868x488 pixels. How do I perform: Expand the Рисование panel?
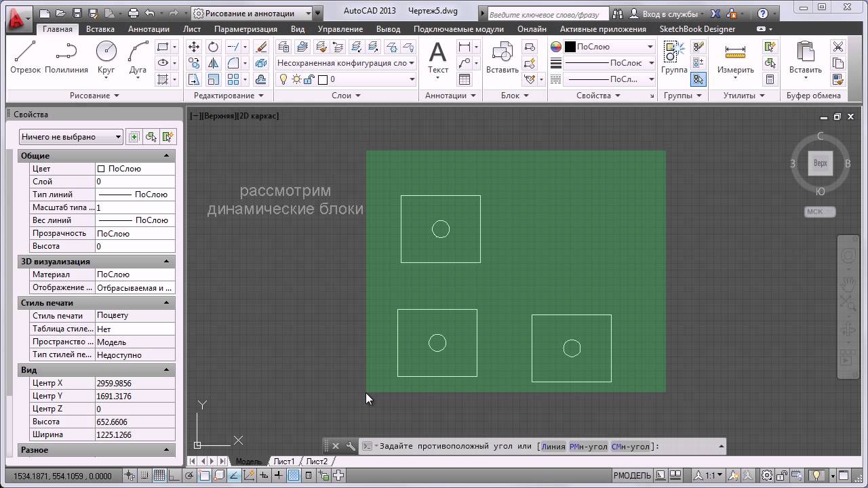click(x=94, y=96)
